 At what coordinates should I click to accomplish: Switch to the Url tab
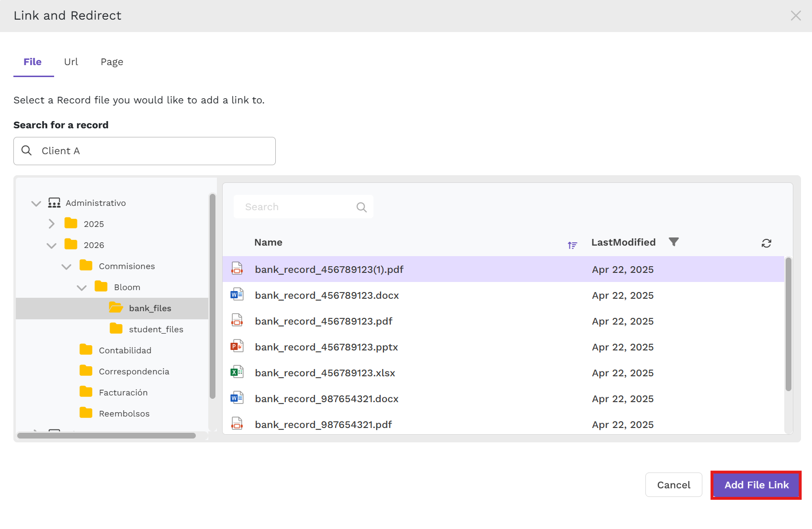[x=71, y=62]
